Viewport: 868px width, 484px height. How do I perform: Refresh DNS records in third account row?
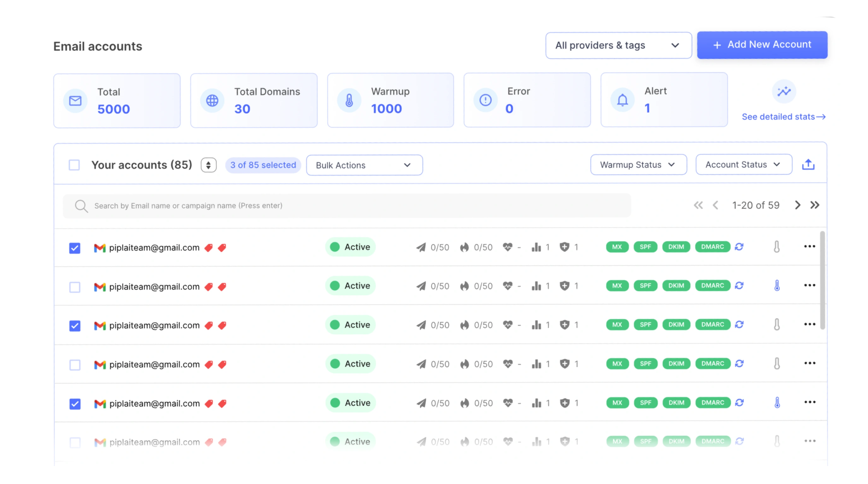pyautogui.click(x=739, y=325)
